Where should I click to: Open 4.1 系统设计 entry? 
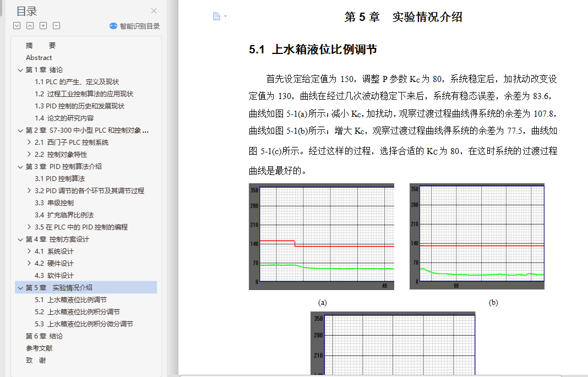click(55, 252)
